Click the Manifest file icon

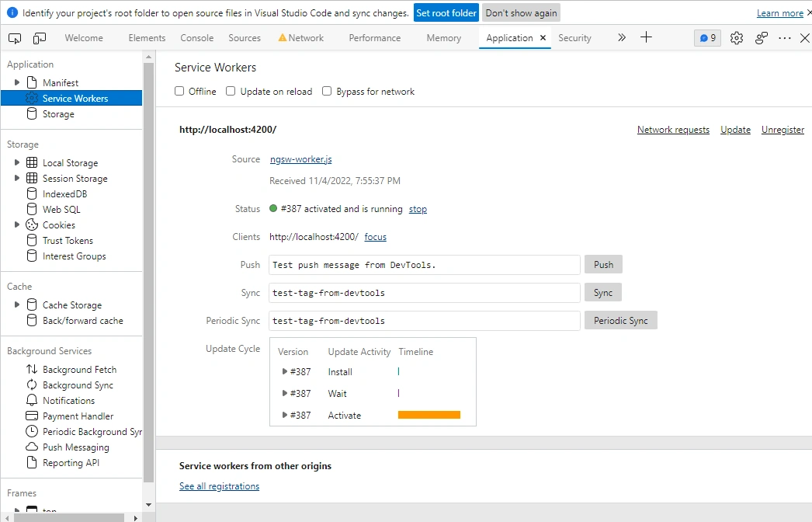click(32, 82)
